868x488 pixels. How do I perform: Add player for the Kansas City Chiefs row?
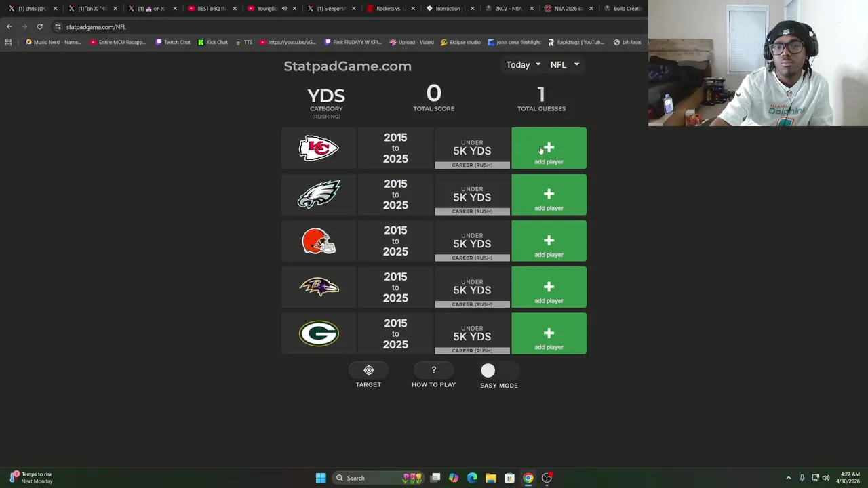click(549, 148)
